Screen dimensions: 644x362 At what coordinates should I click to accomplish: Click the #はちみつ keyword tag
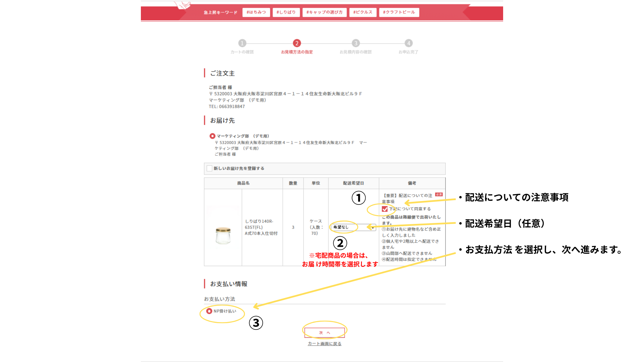pyautogui.click(x=256, y=12)
